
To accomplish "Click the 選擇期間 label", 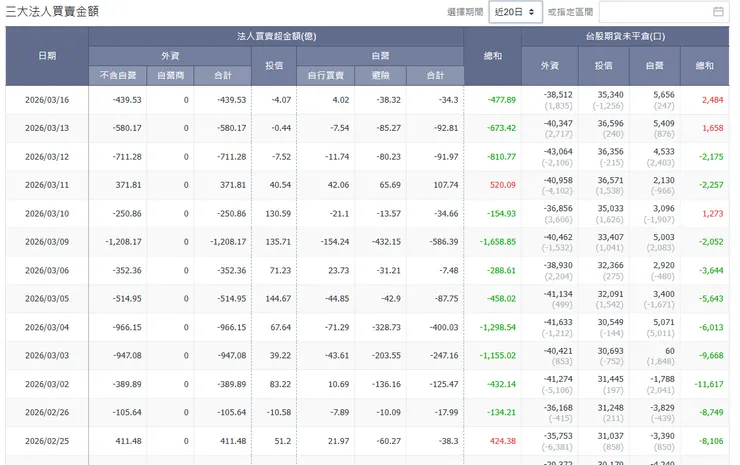I will click(x=465, y=12).
